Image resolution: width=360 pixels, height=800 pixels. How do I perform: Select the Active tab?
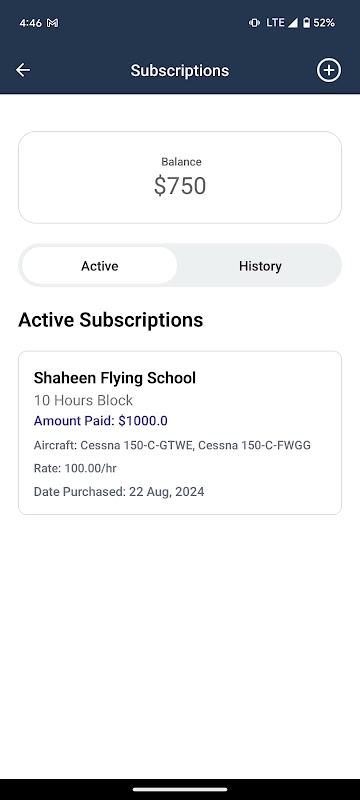(x=100, y=266)
